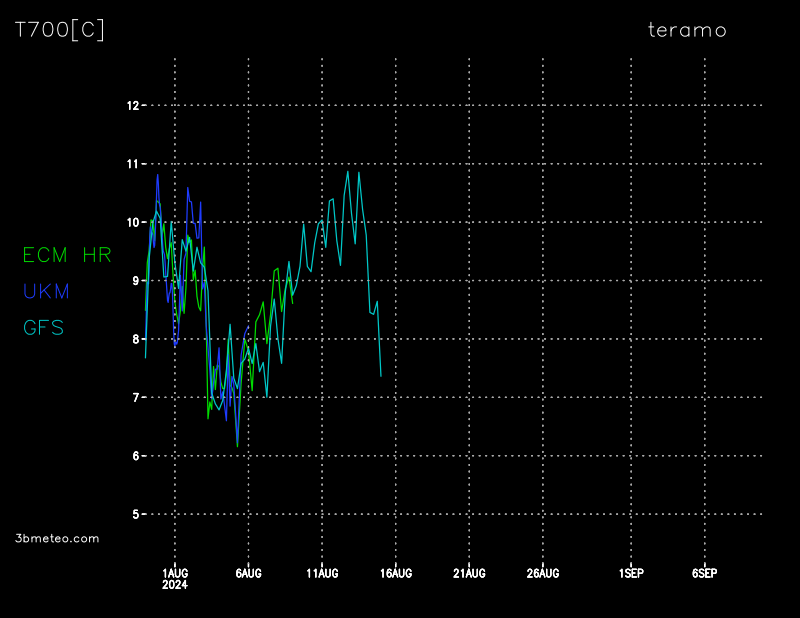Toggle the ECM HR legend entry
Screen dimensions: 800x618
(67, 256)
